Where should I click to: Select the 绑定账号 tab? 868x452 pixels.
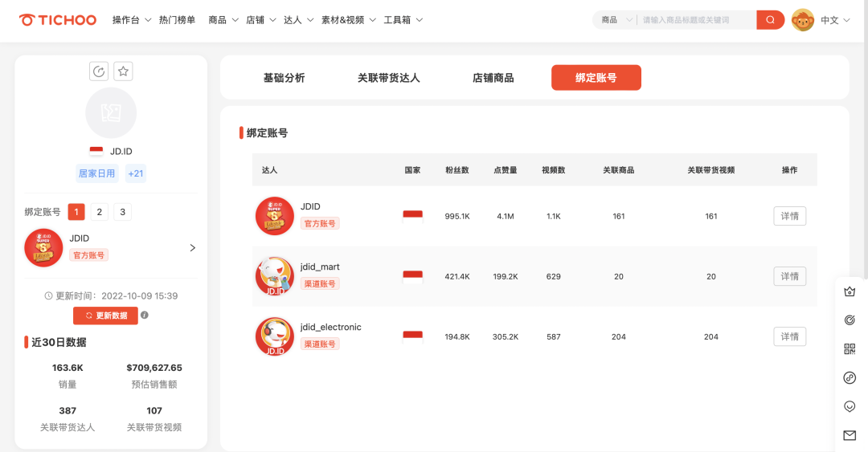(x=596, y=77)
